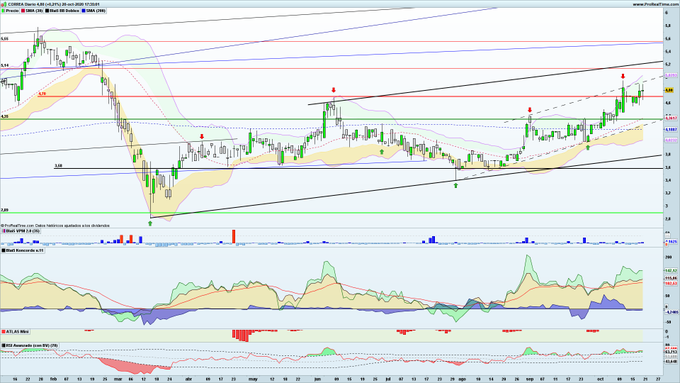Click the chart icon beside CORREA title
680x383 pixels.
[x=4, y=4]
